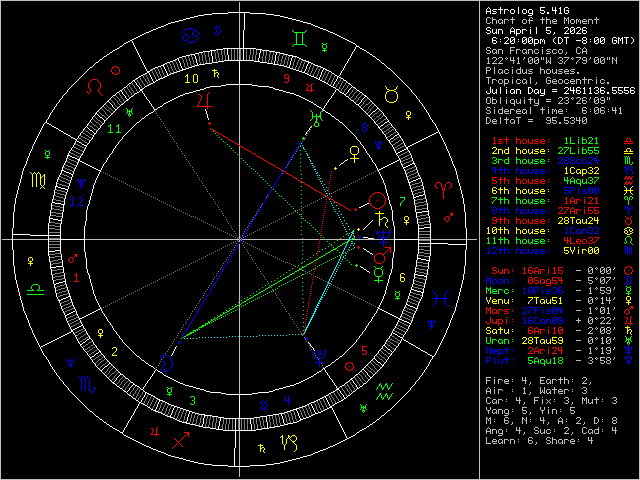
Task: Click the large green Uranus glyph inside the wheel
Action: click(x=316, y=117)
